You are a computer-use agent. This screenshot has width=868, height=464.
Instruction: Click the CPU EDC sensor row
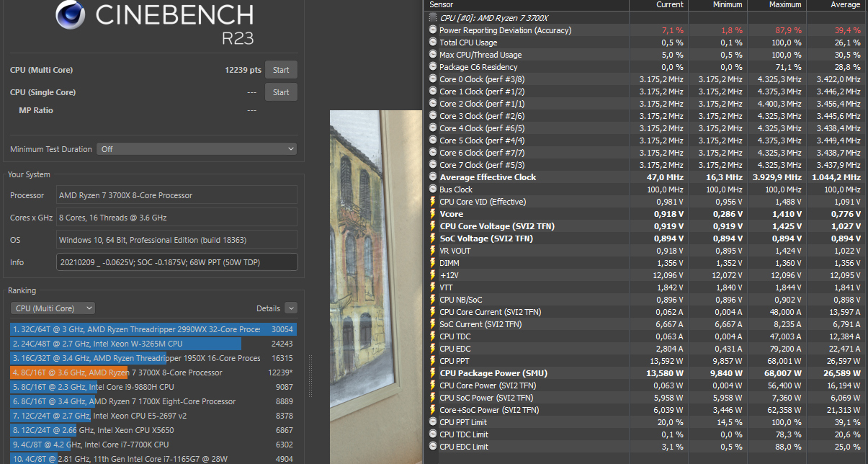point(645,349)
